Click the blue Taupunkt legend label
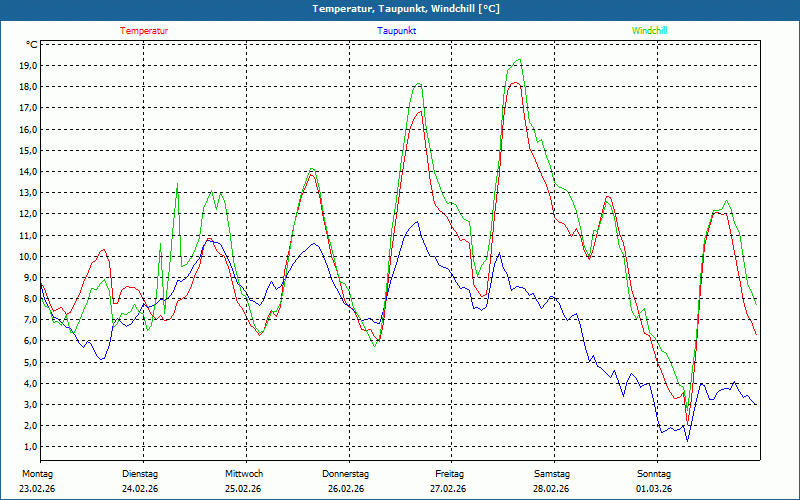The width and height of the screenshot is (800, 500). point(397,31)
